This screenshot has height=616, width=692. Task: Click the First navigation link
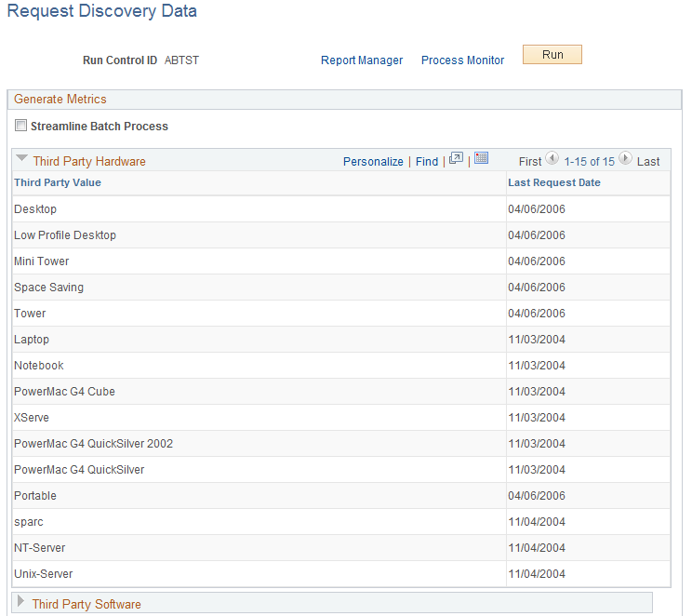(530, 162)
